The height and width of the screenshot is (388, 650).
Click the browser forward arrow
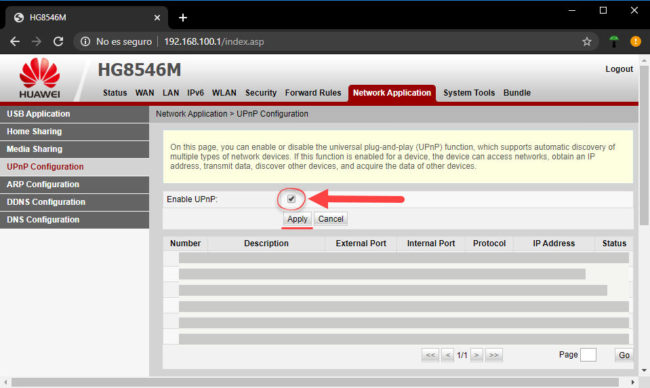coord(36,41)
